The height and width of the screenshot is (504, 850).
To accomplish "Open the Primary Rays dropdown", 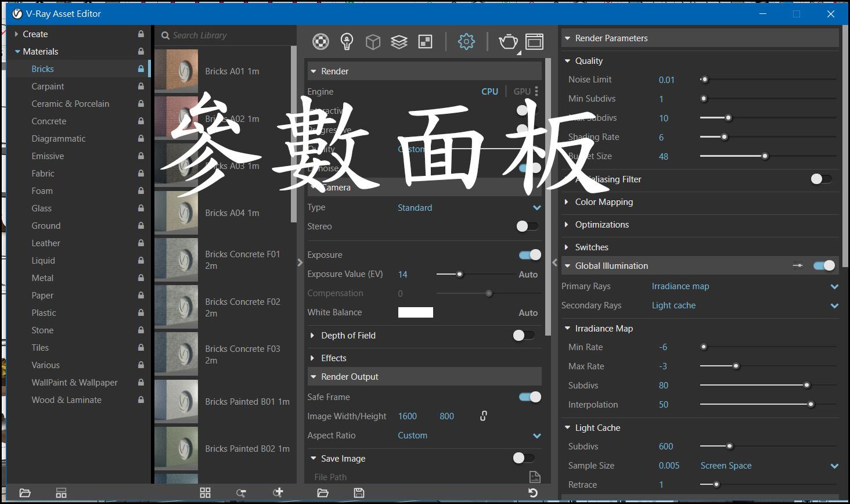I will pos(745,286).
